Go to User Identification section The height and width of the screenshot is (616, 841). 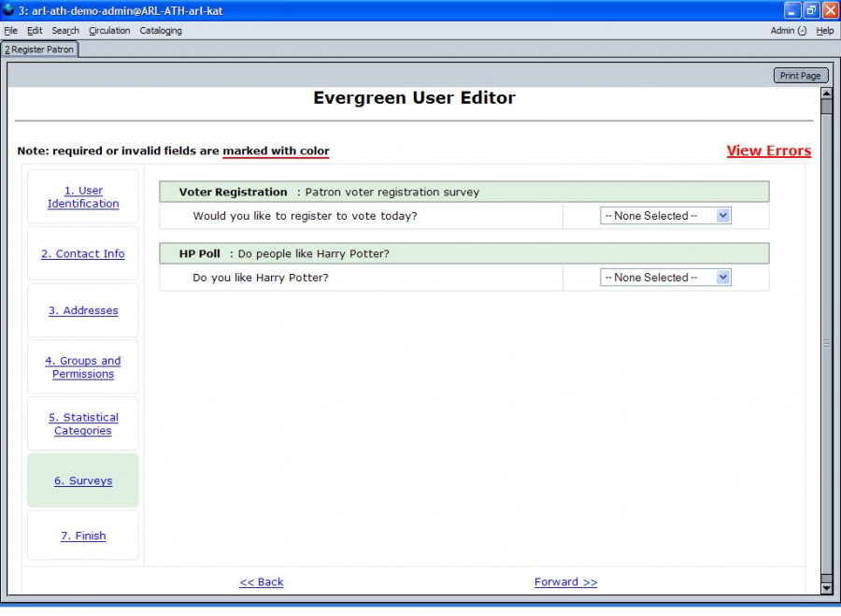pos(83,197)
